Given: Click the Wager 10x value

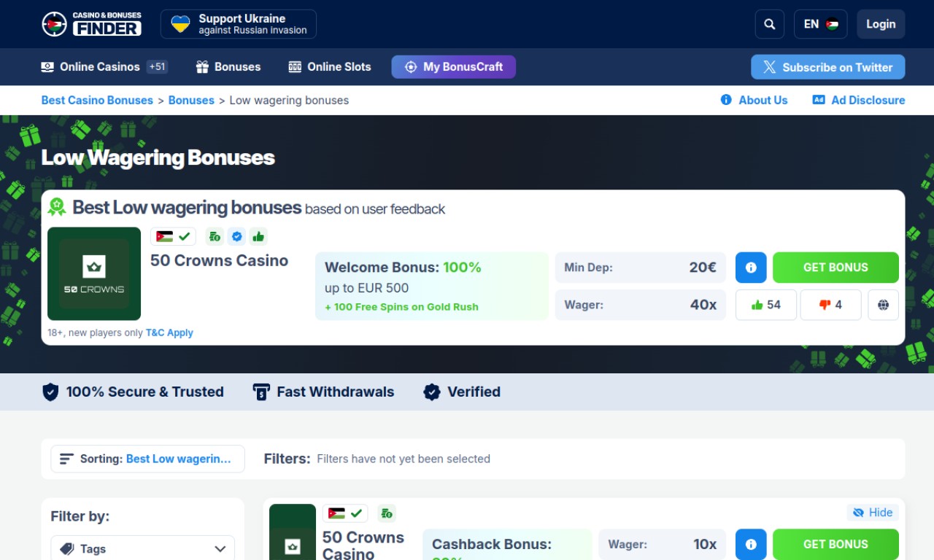Looking at the screenshot, I should tap(705, 544).
